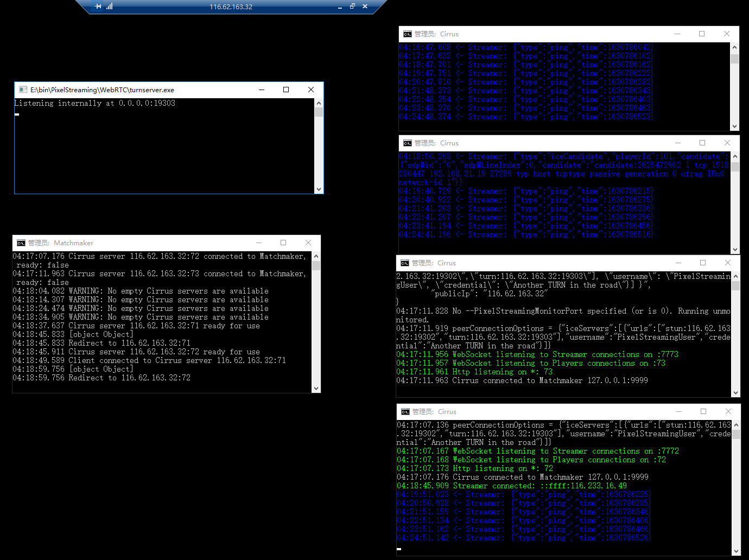Click 'Client connected to Cirrus server' line
This screenshot has height=560, width=749.
point(149,360)
